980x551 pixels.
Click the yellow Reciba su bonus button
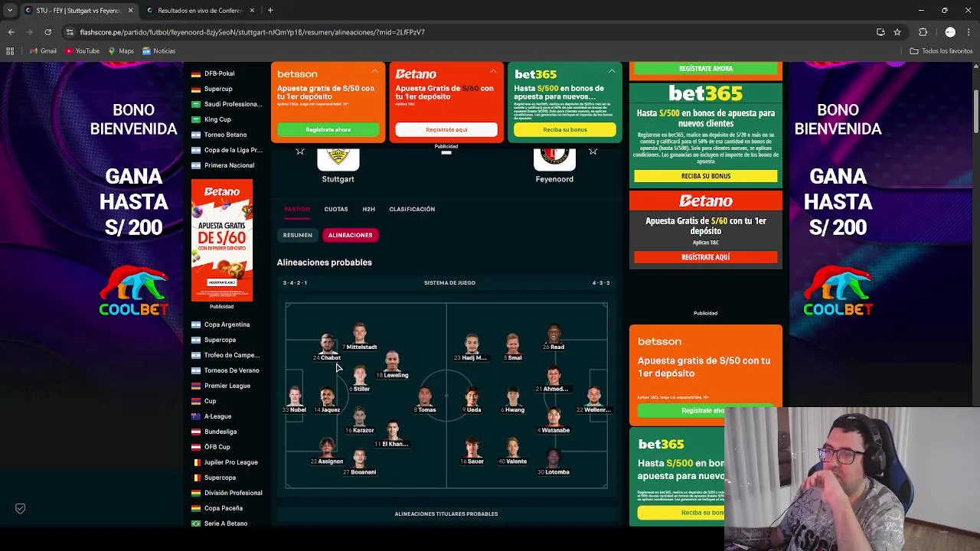pos(565,129)
